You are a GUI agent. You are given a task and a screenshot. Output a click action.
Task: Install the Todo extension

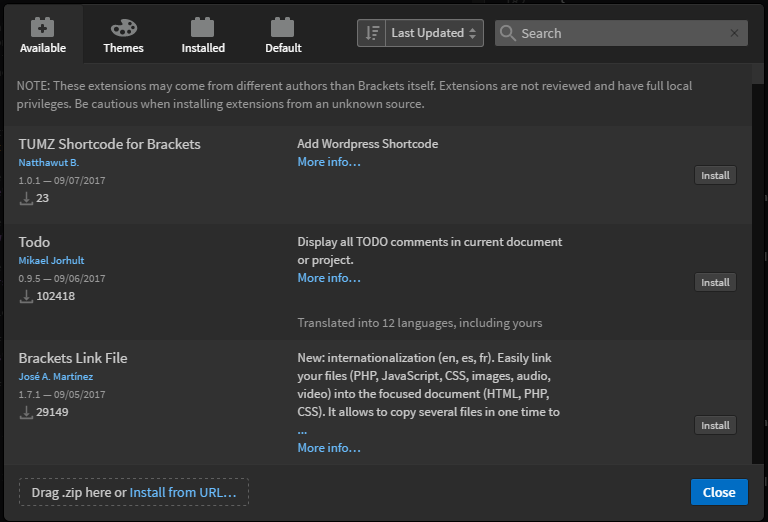(x=715, y=282)
